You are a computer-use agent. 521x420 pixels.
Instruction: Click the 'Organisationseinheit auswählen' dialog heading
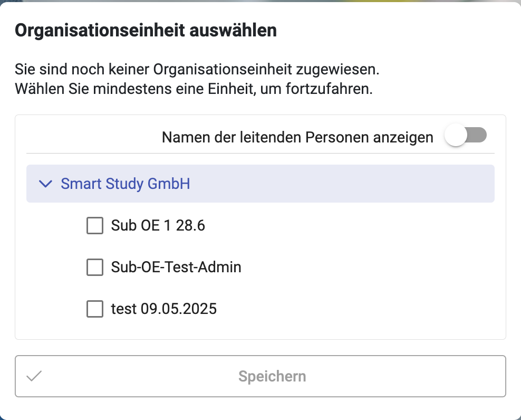click(x=146, y=31)
